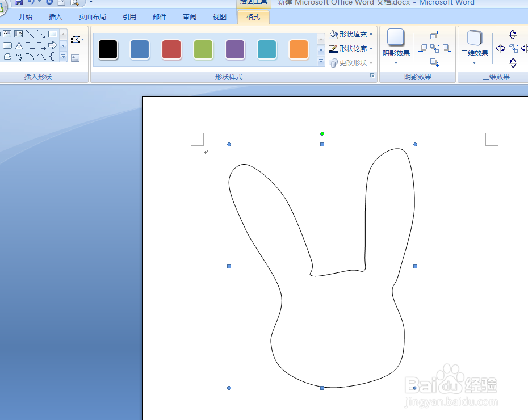The height and width of the screenshot is (420, 528).
Task: Choose the rounded rectangle shape
Action: tap(7, 45)
